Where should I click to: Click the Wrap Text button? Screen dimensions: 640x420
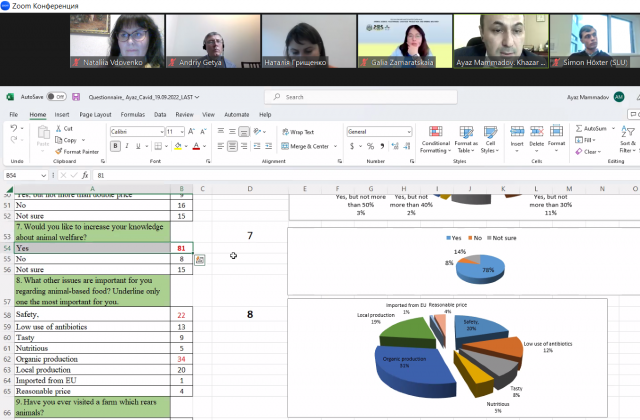(x=298, y=132)
